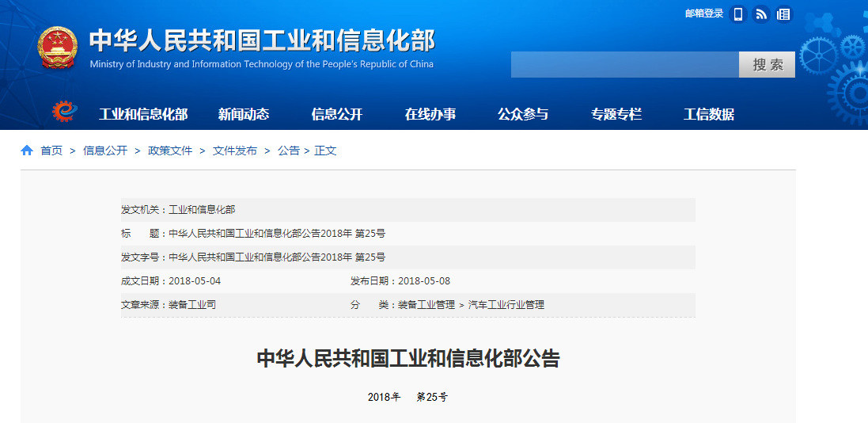The width and height of the screenshot is (868, 423).
Task: Click the mobile phone version icon
Action: [x=738, y=14]
